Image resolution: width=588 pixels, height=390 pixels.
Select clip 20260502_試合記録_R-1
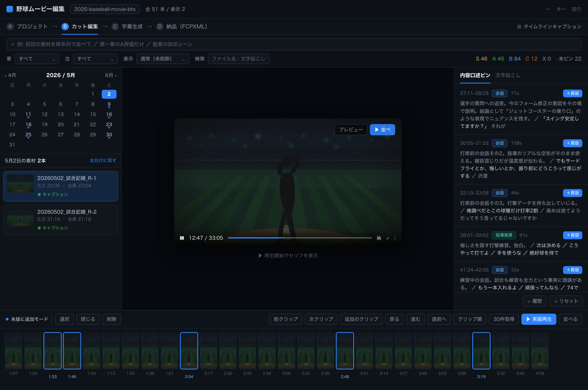tap(61, 186)
